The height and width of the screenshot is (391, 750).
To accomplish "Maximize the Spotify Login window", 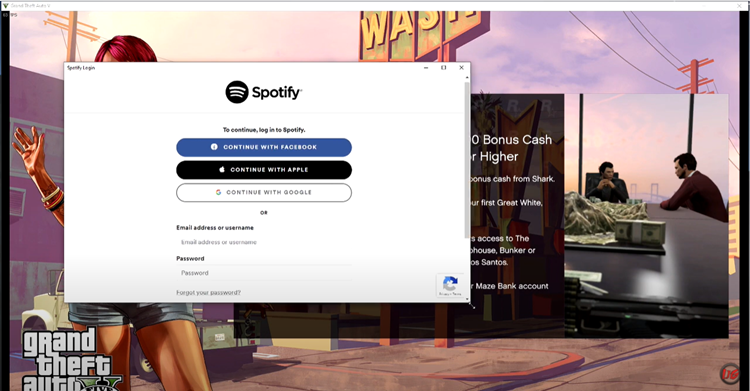I will coord(443,68).
